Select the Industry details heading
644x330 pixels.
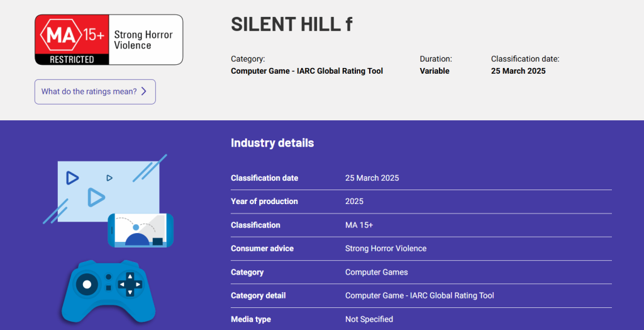[x=272, y=143]
